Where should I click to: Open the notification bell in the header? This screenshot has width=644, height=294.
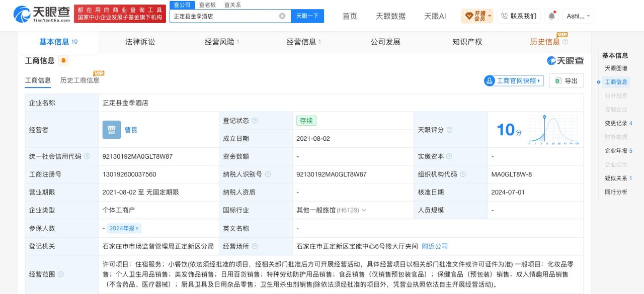coord(551,16)
